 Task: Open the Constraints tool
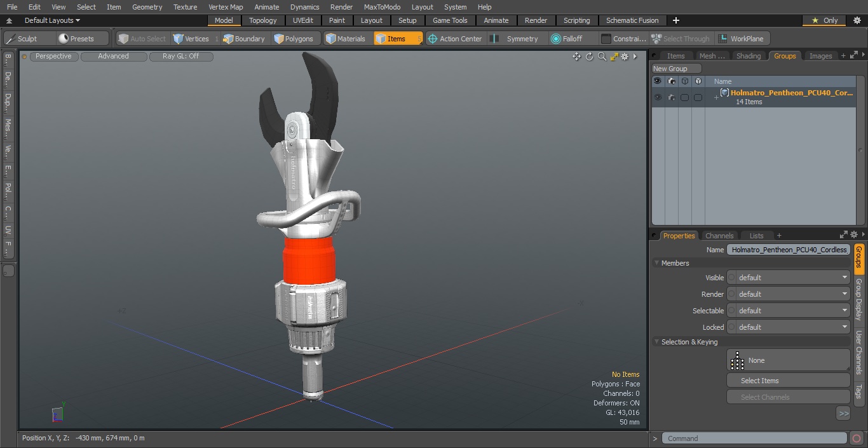point(624,39)
